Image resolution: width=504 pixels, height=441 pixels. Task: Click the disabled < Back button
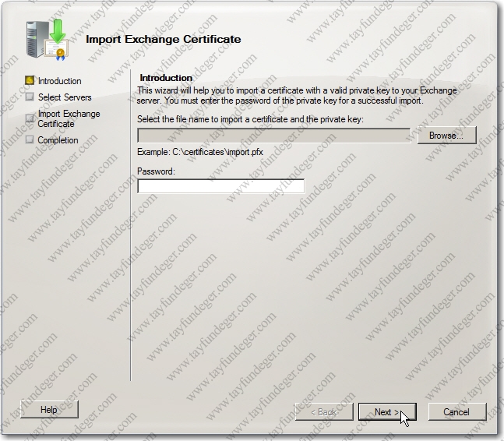tap(324, 411)
